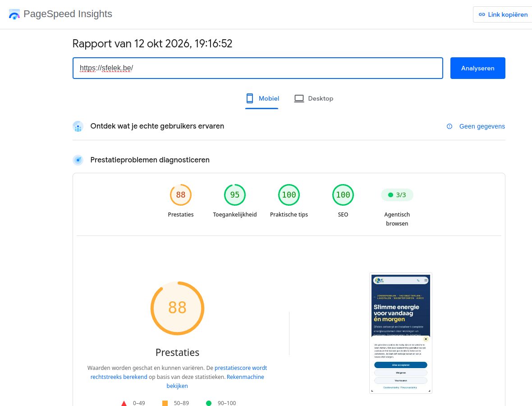Click the Geen gegevens link

(x=482, y=126)
